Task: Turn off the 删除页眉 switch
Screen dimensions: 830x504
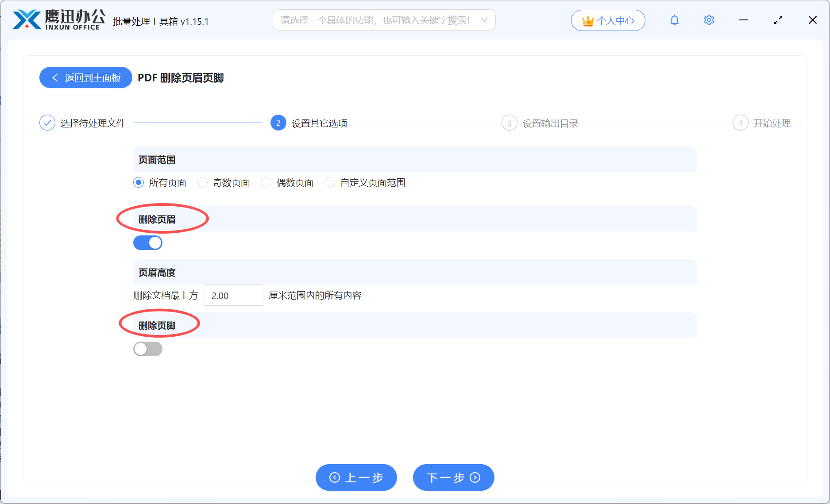Action: [148, 243]
